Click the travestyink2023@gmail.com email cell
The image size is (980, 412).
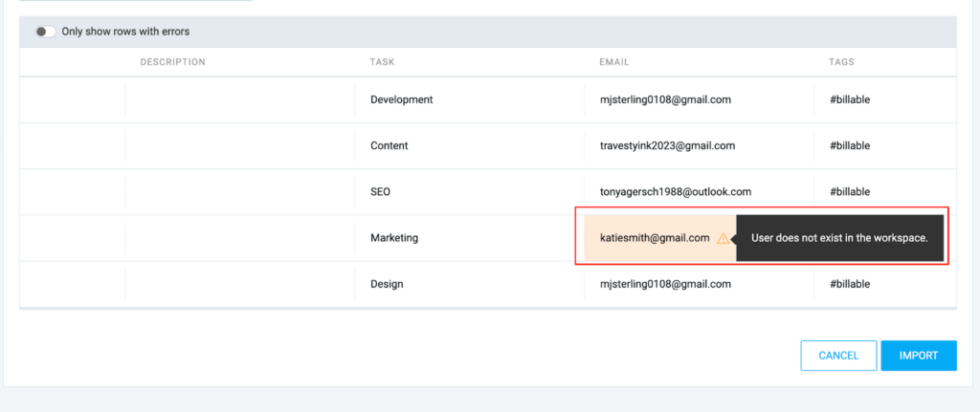(x=667, y=145)
